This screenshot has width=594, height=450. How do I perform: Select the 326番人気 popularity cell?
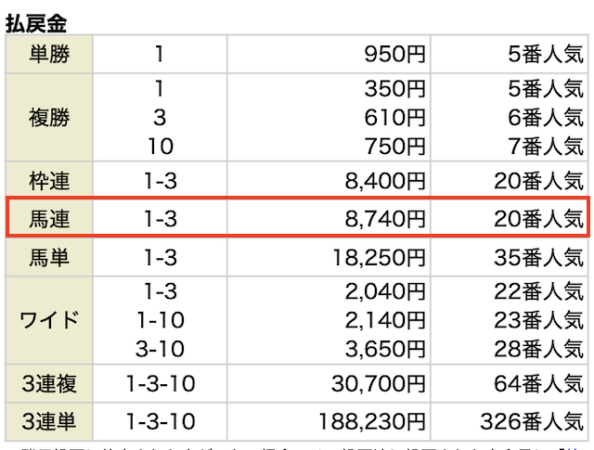(531, 422)
